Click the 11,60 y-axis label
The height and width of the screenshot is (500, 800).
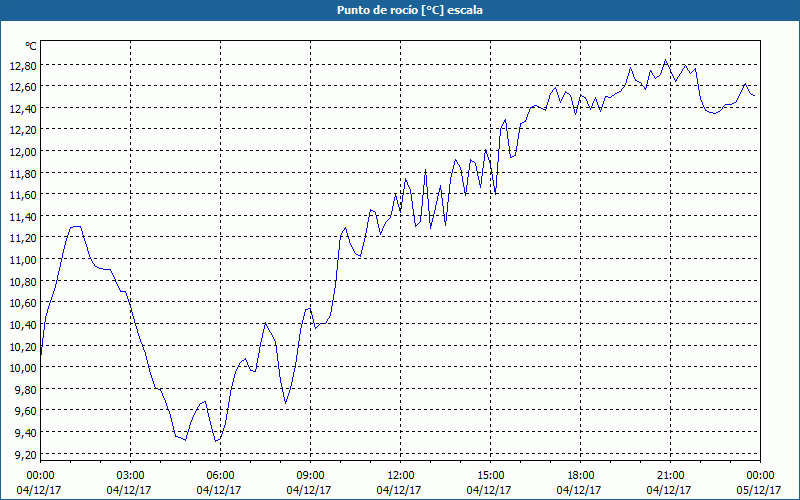[x=23, y=195]
